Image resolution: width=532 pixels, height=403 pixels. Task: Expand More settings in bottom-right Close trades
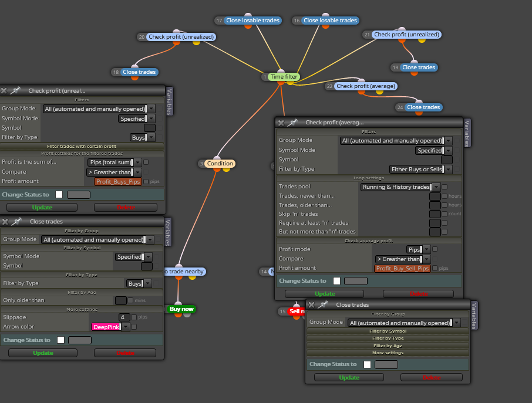click(x=388, y=353)
